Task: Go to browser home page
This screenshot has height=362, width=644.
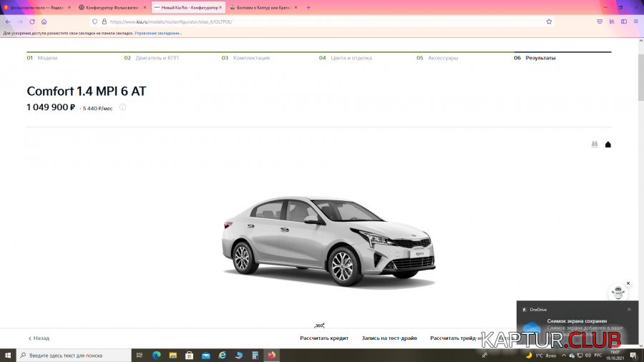Action: click(44, 21)
